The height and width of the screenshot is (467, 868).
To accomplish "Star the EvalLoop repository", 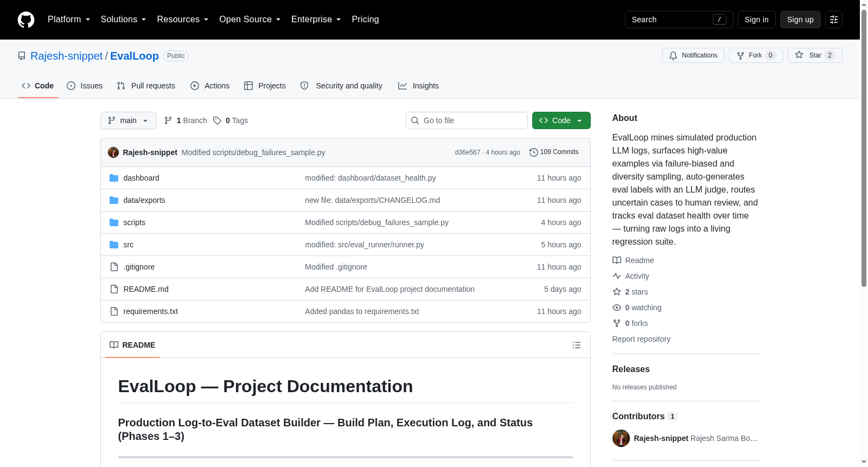I will coord(815,55).
